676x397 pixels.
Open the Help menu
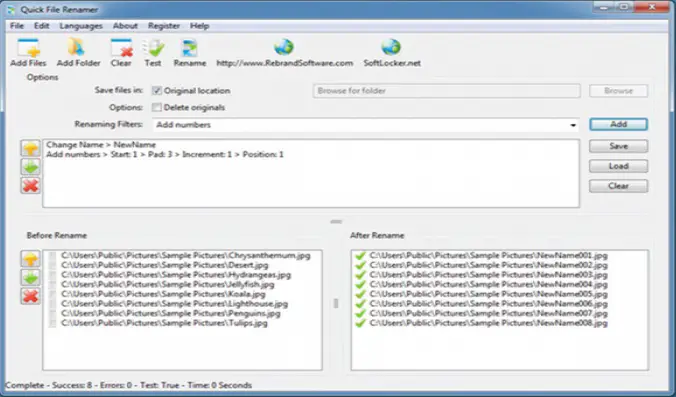click(200, 26)
